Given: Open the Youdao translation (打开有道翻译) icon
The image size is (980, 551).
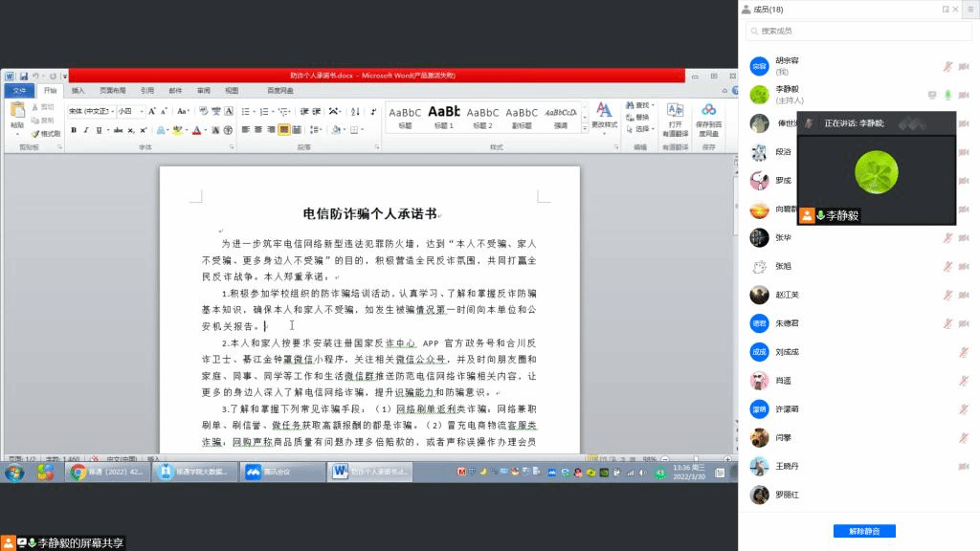Looking at the screenshot, I should (x=676, y=120).
